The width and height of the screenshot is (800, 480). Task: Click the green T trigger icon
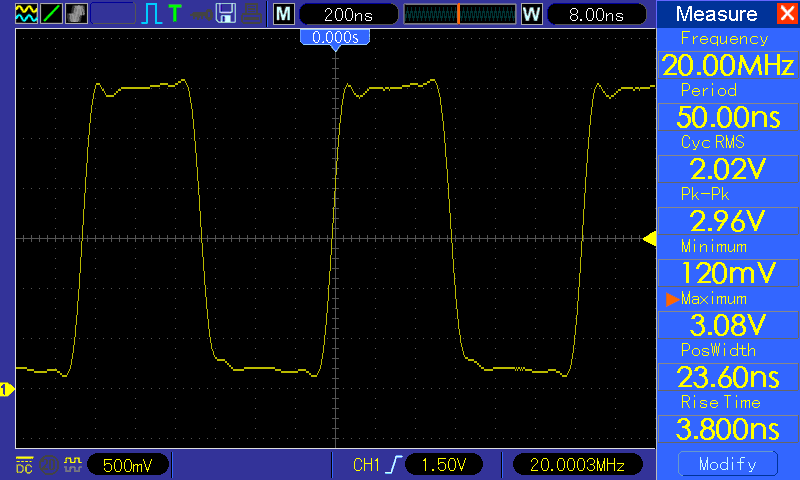tap(175, 14)
